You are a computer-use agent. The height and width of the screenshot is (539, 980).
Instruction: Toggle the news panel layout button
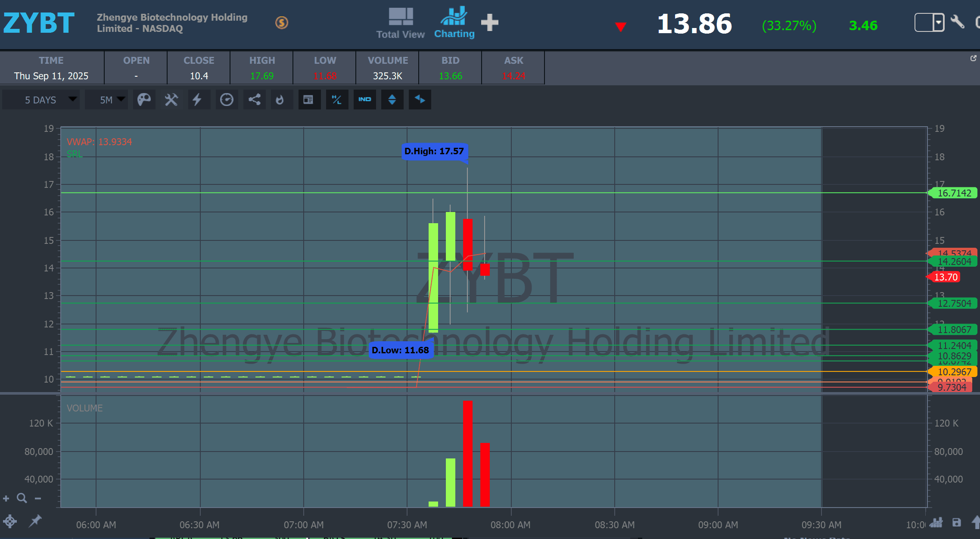tap(308, 100)
